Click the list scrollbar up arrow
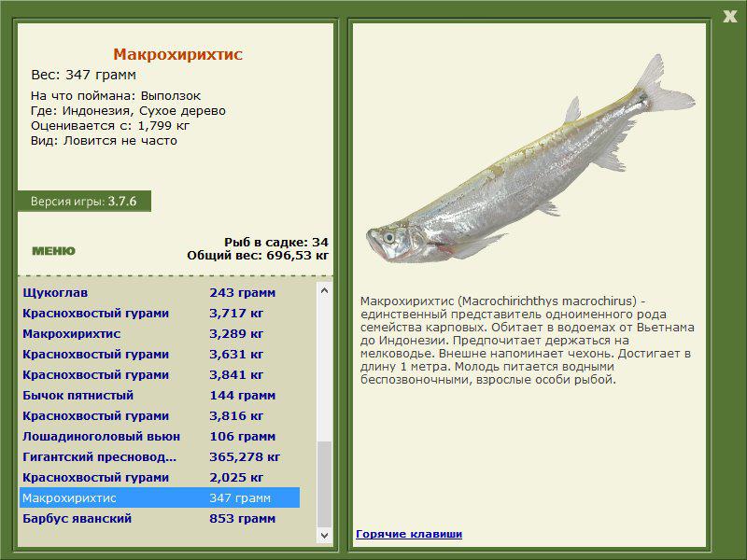The height and width of the screenshot is (560, 747). tap(324, 290)
